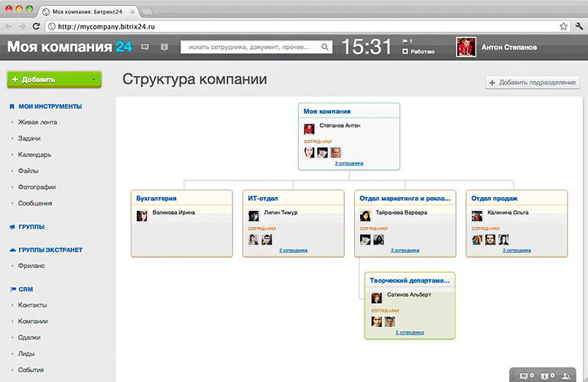Go back with the browser back arrow
Image resolution: width=588 pixels, height=382 pixels.
pyautogui.click(x=8, y=26)
